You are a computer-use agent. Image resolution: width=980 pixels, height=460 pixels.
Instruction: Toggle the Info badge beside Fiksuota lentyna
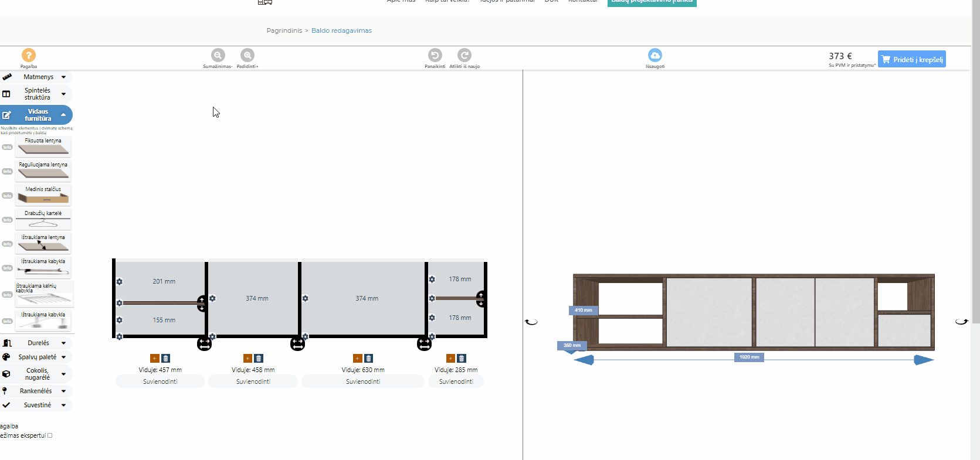click(7, 147)
